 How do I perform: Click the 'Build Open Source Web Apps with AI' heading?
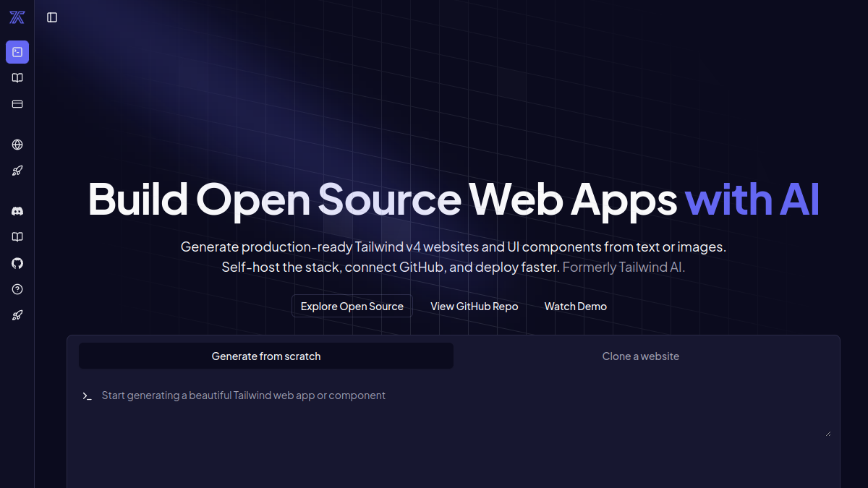point(454,199)
